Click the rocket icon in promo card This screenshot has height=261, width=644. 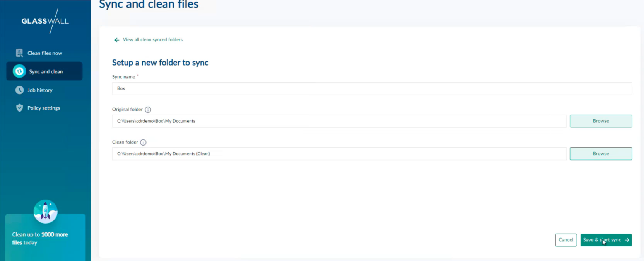pos(46,212)
